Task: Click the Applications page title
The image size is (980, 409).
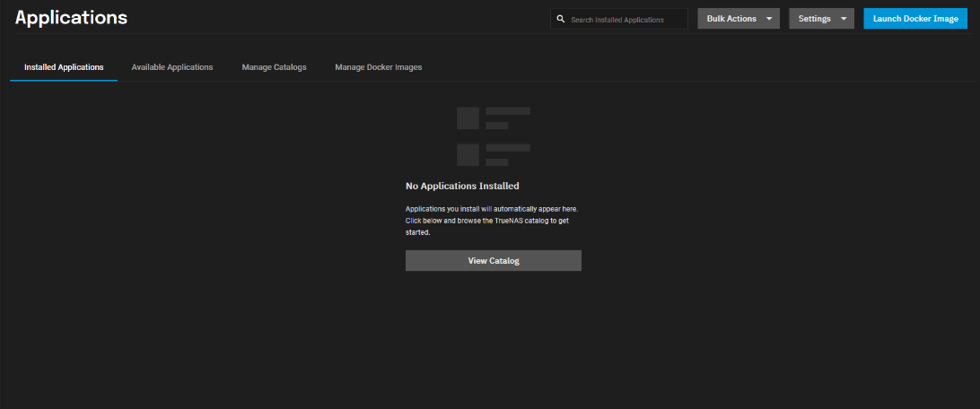Action: tap(71, 18)
